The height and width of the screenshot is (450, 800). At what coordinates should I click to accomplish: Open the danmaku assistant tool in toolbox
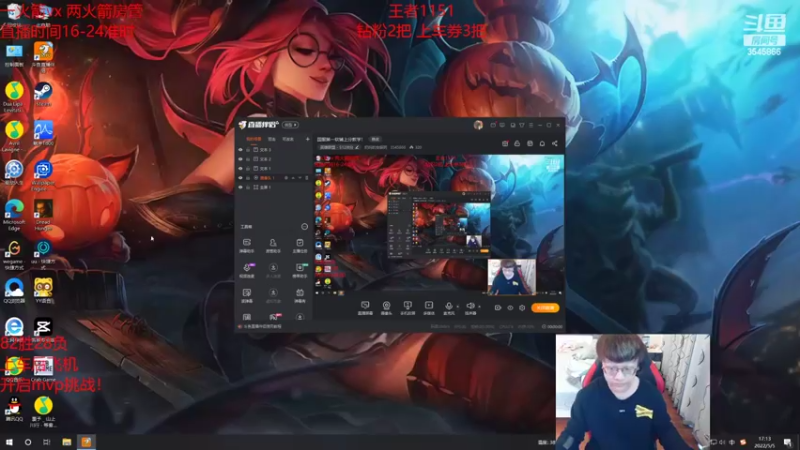pos(247,245)
